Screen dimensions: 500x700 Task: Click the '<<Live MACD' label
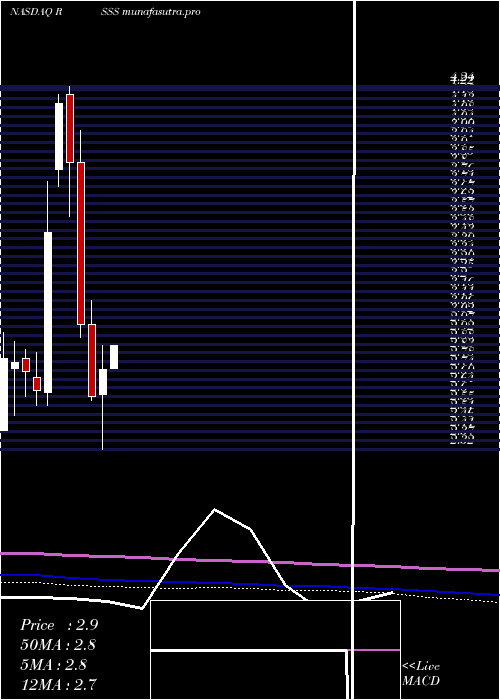pyautogui.click(x=421, y=674)
